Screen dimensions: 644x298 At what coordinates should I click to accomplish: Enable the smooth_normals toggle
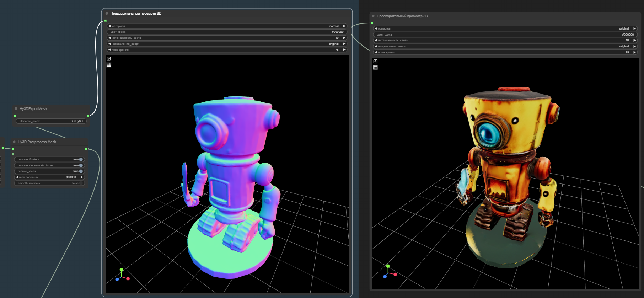coord(81,183)
